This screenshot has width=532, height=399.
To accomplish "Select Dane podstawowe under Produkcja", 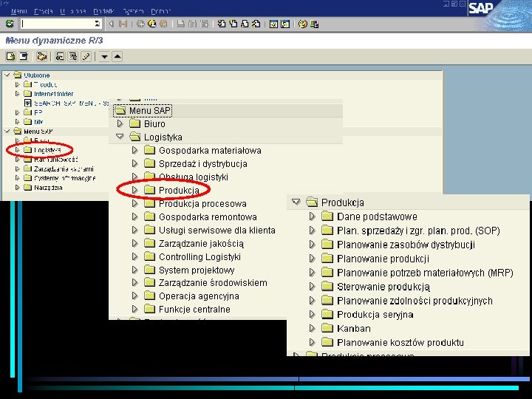I will (x=377, y=216).
